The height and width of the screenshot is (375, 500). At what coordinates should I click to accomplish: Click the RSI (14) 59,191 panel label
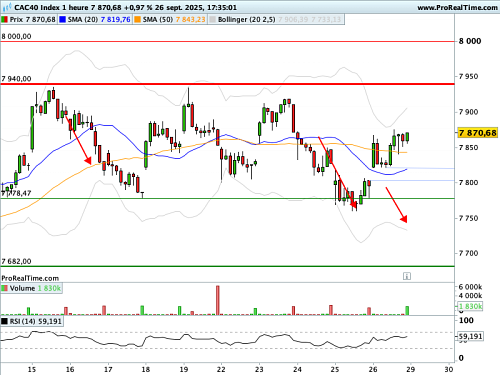point(36,321)
